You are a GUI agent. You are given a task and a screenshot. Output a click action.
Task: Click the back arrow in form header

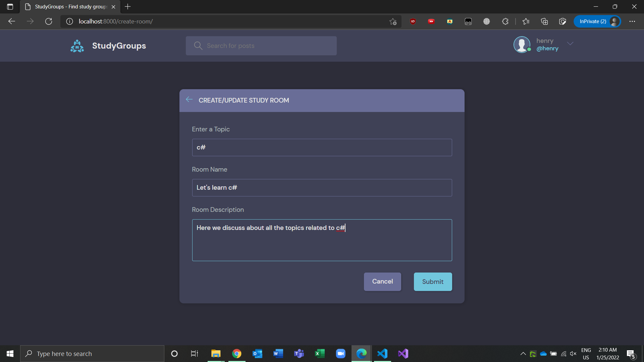pos(189,100)
